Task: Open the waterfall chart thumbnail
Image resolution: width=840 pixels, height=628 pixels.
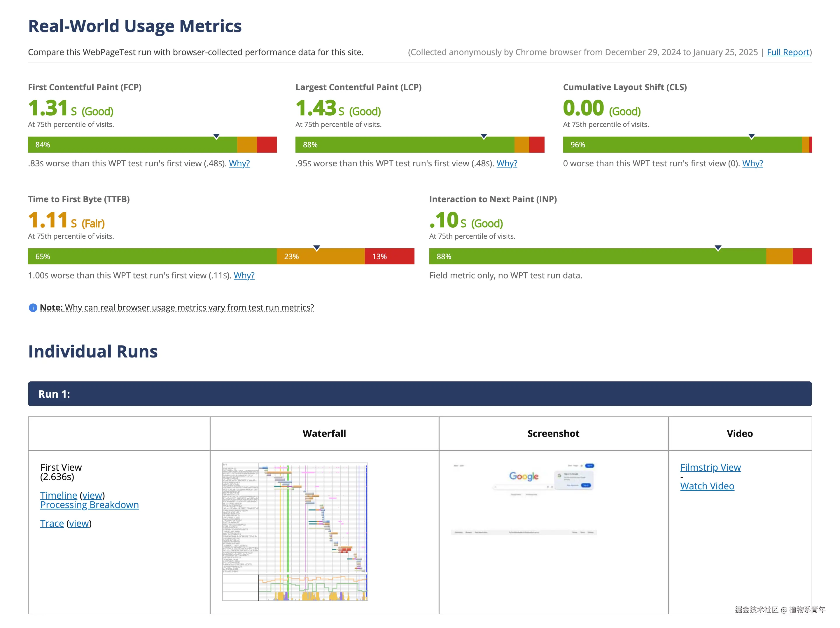Action: click(x=295, y=531)
